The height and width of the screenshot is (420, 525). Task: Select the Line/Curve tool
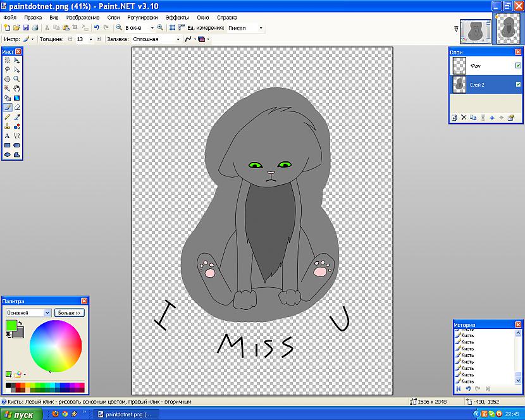coord(16,135)
